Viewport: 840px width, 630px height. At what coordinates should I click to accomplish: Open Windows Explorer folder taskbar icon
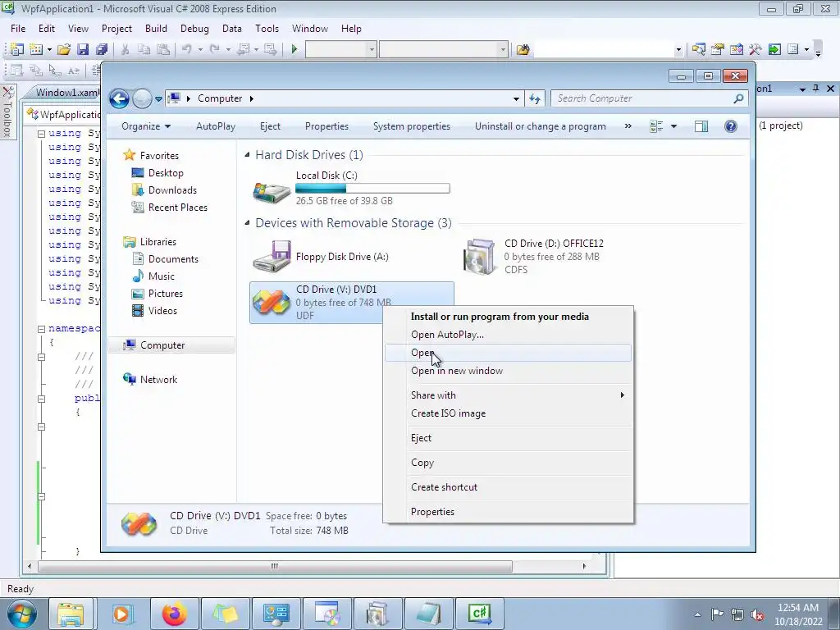click(71, 614)
